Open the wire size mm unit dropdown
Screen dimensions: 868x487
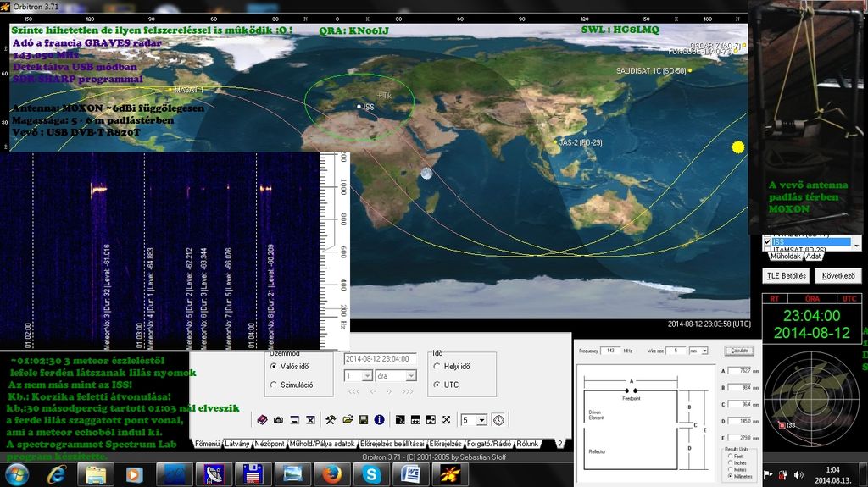click(x=704, y=351)
